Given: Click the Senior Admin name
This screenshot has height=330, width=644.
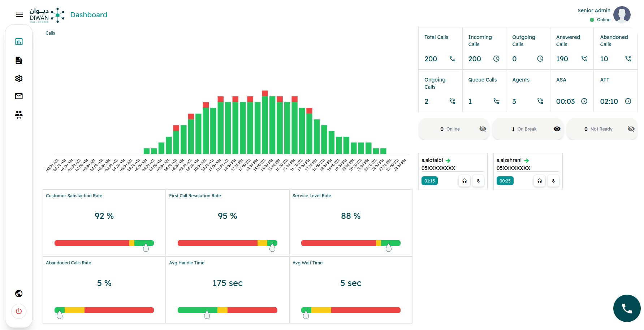Looking at the screenshot, I should pos(594,10).
